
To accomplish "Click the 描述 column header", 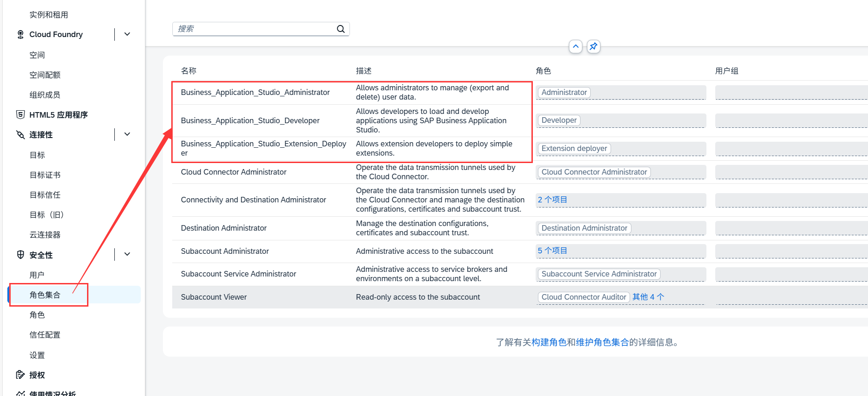I will (363, 71).
